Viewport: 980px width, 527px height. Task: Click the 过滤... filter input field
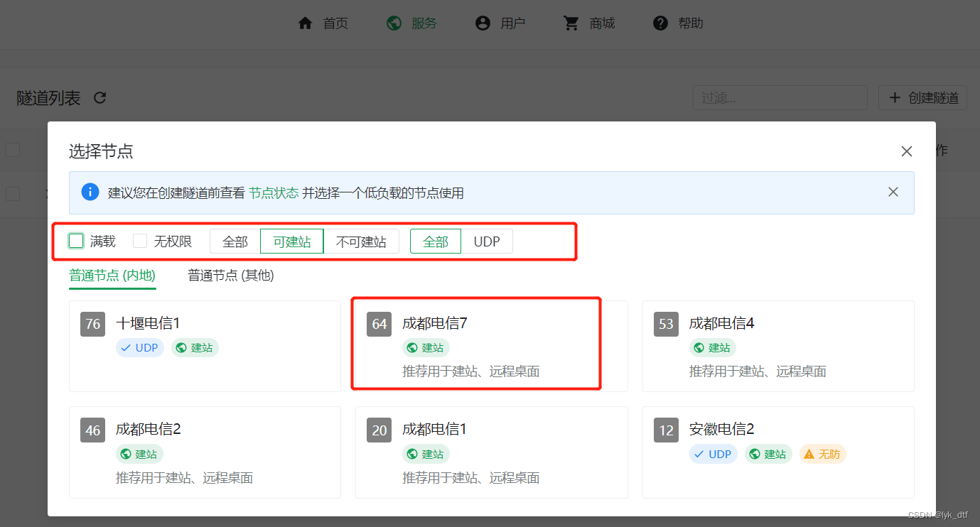tap(780, 98)
